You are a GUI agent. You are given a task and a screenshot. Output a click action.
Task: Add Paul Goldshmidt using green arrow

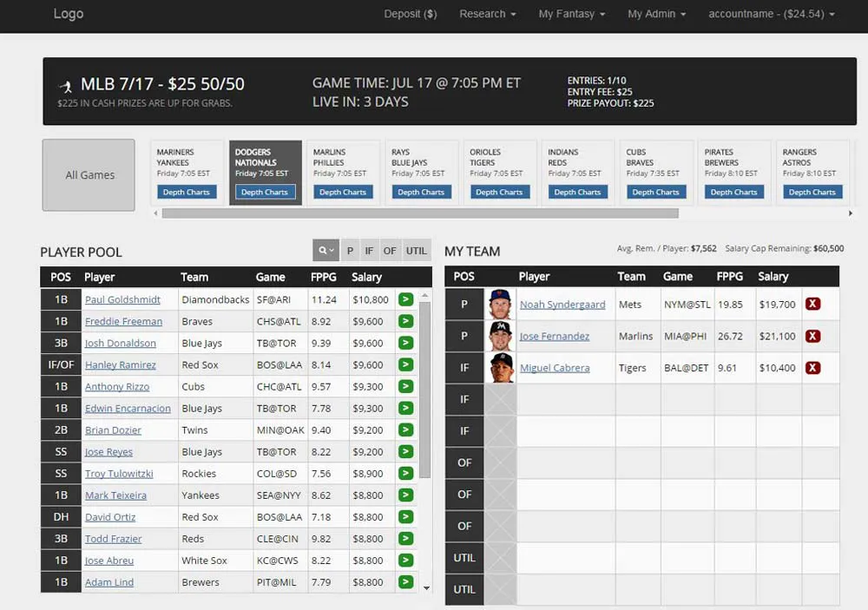[405, 299]
